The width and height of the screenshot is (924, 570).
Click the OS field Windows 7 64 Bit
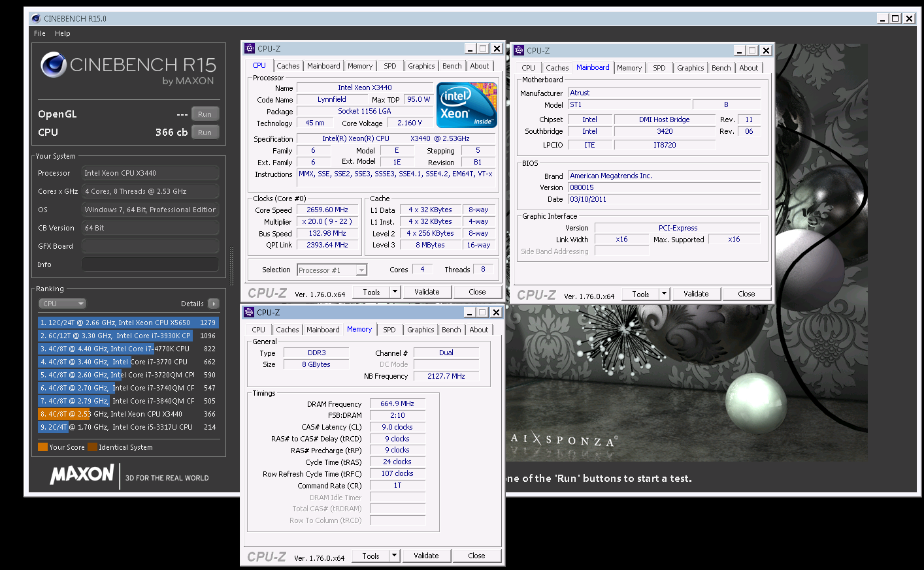[150, 210]
